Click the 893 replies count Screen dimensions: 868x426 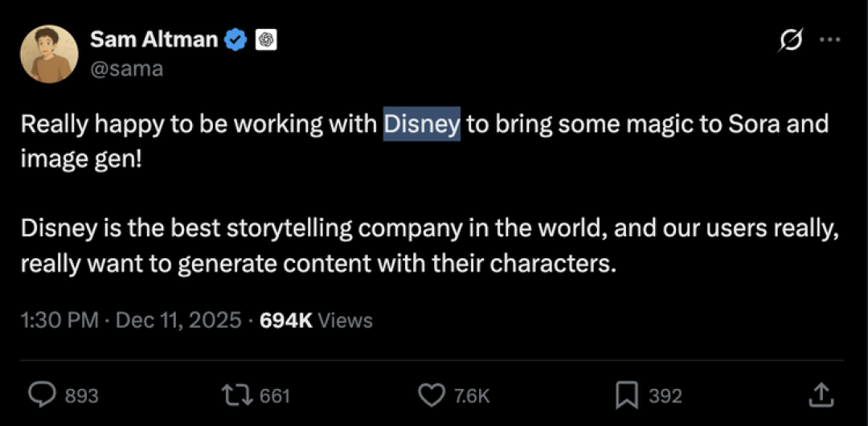[81, 396]
